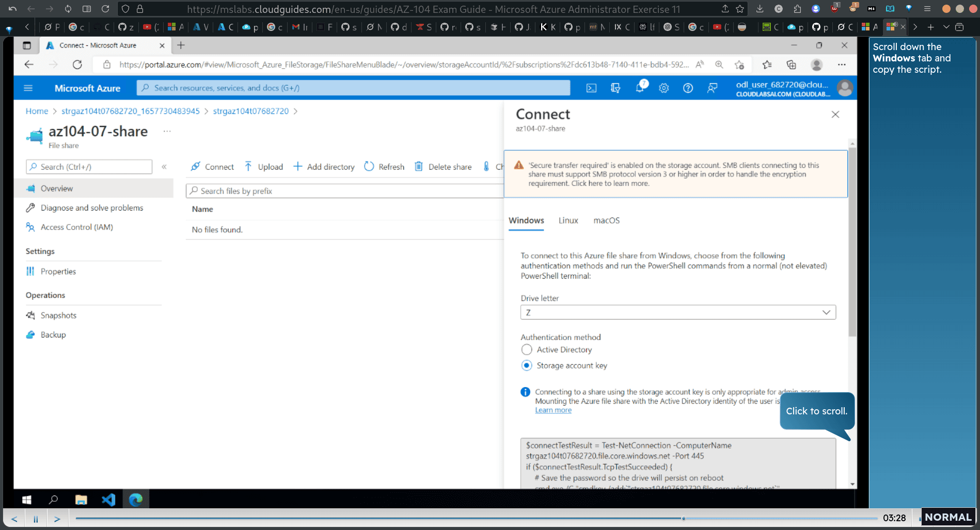Switch to the Linux tab
This screenshot has height=530, width=980.
(x=568, y=220)
